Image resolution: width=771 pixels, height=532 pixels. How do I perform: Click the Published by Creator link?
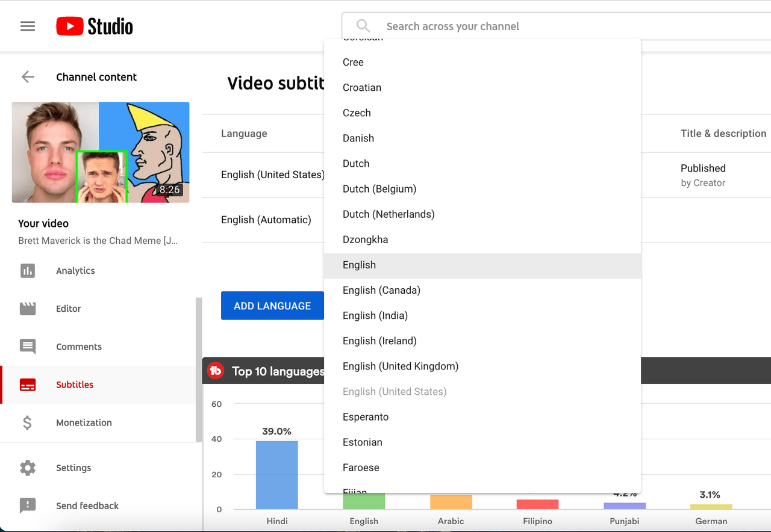703,175
